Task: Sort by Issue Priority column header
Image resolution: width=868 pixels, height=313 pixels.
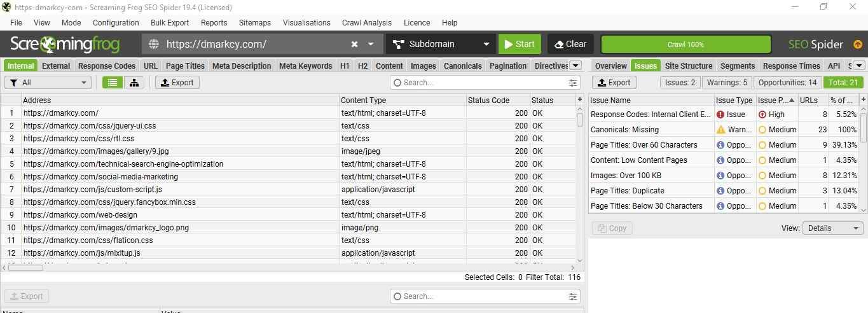Action: coord(776,100)
